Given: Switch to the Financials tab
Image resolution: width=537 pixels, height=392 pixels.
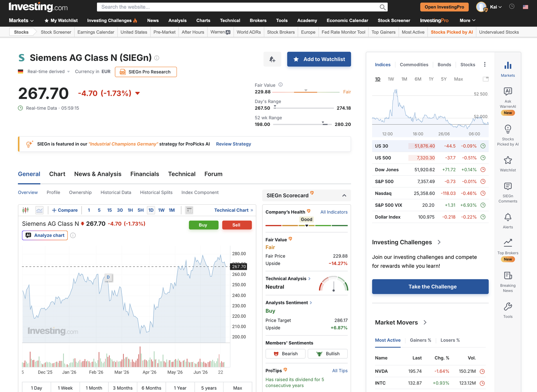Looking at the screenshot, I should [145, 174].
